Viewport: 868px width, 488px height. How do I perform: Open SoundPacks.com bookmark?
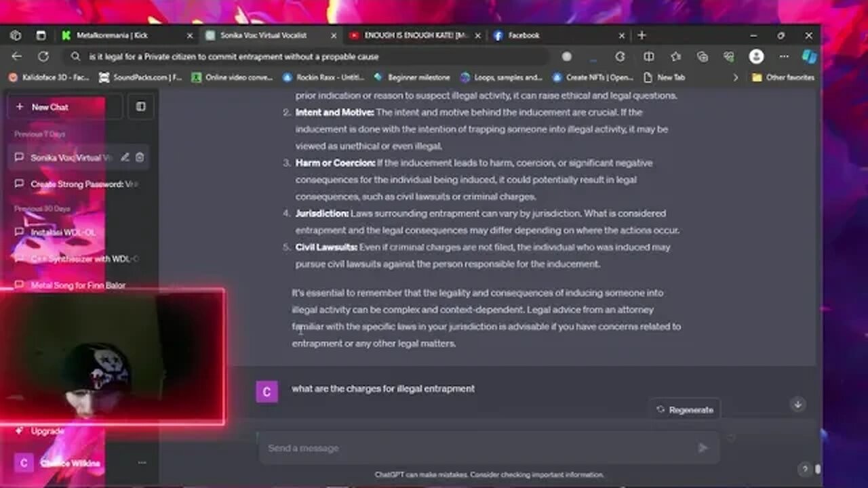coord(141,77)
